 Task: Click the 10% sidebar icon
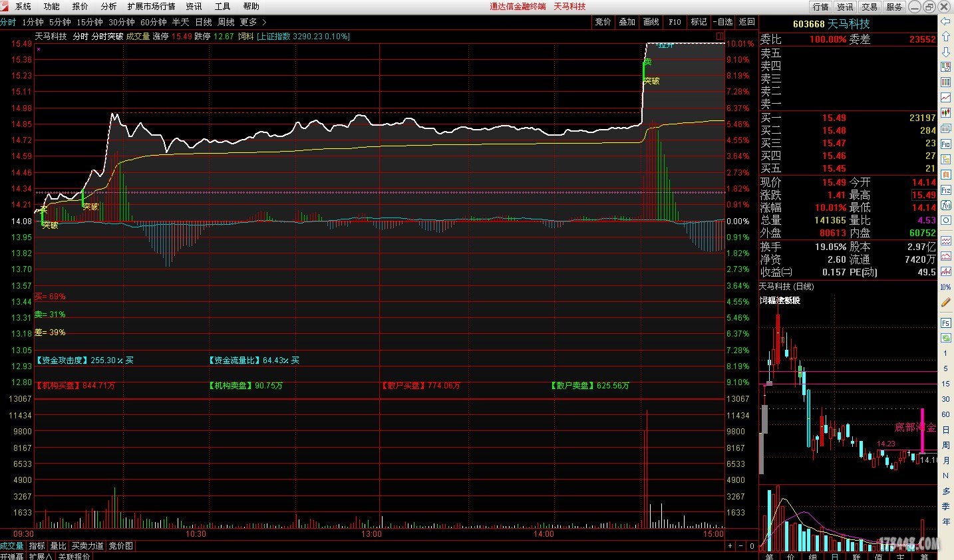[945, 287]
